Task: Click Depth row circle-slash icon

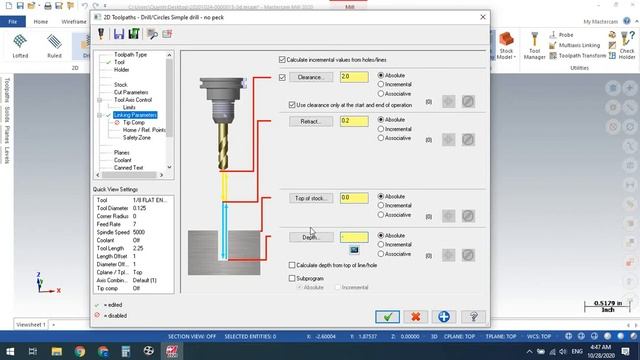Action: [x=468, y=256]
